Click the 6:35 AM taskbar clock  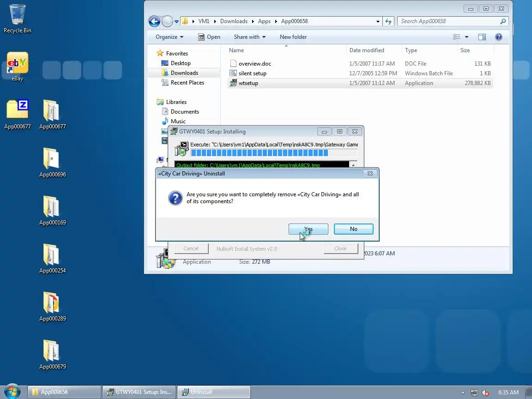pos(508,392)
